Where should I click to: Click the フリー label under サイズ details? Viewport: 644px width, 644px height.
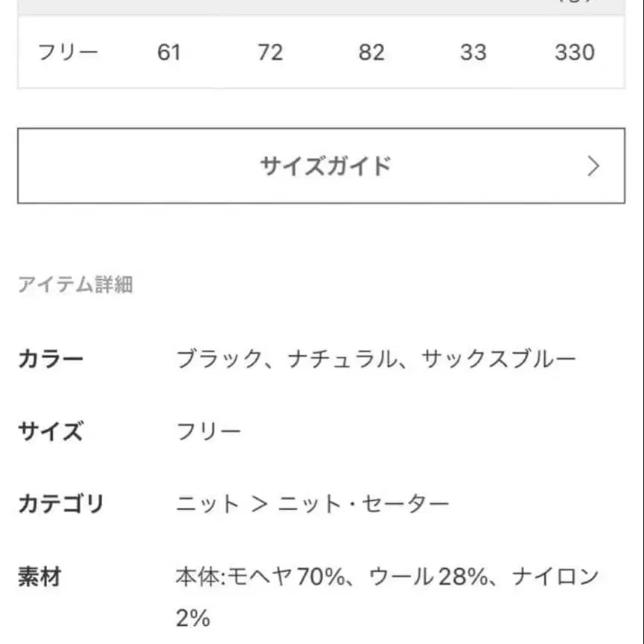tap(210, 430)
